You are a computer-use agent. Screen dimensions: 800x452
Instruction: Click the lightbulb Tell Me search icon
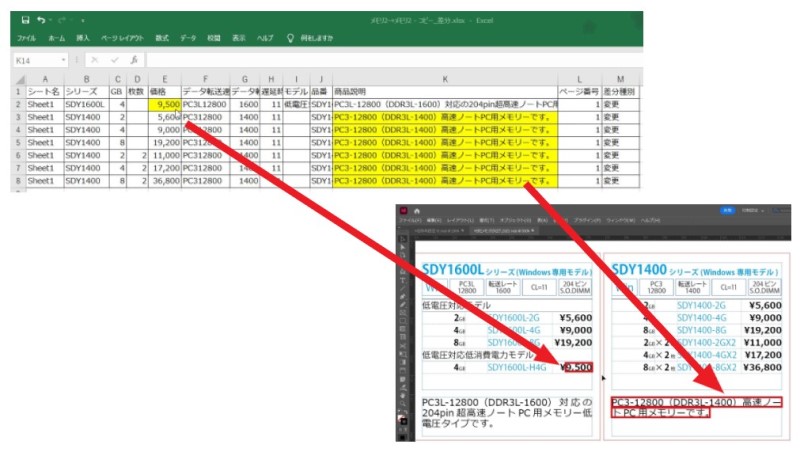click(x=290, y=38)
